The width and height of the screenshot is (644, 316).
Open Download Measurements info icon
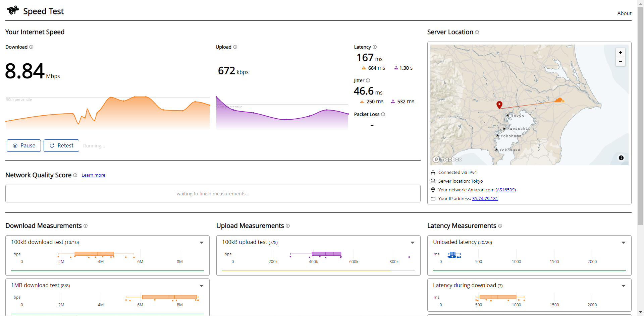point(86,226)
